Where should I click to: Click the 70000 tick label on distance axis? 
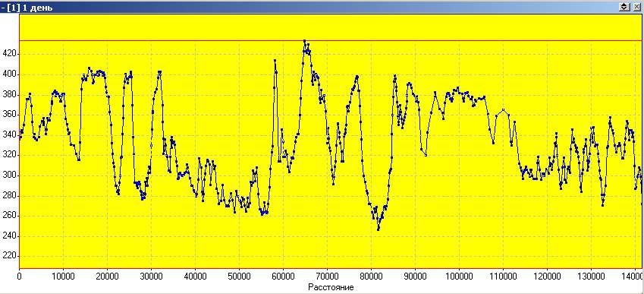327,276
